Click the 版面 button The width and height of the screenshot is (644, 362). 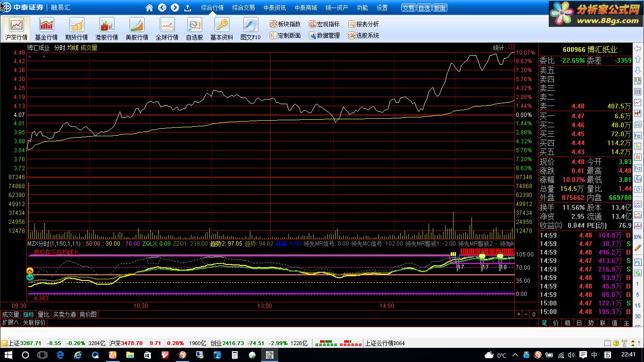[439, 8]
